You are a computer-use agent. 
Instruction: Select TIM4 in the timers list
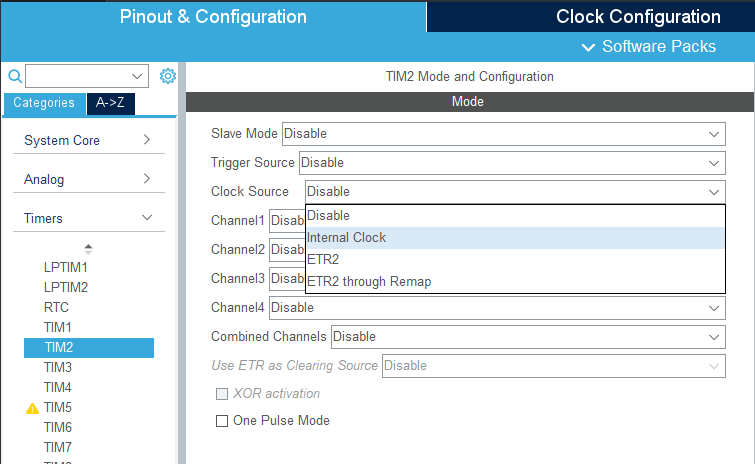(57, 387)
